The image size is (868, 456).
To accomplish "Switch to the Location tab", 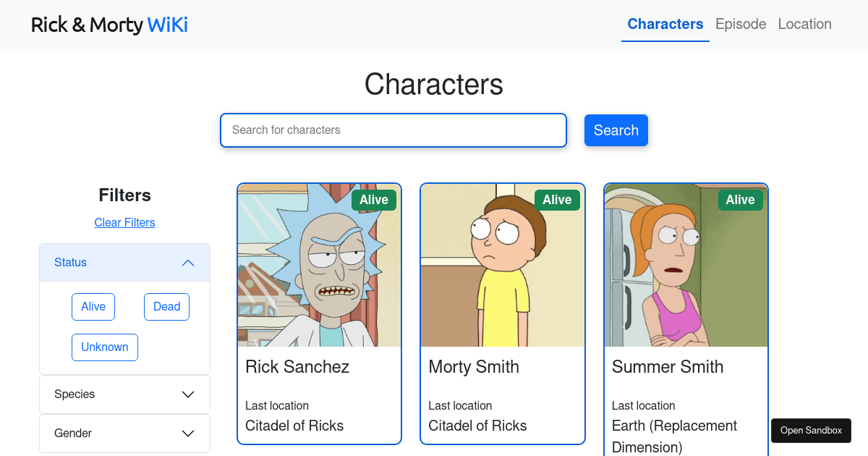I will (804, 24).
